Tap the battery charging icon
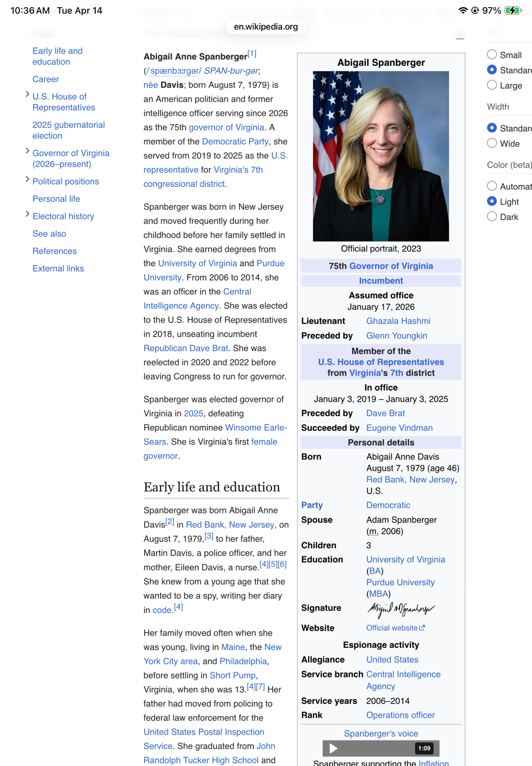The width and height of the screenshot is (532, 766). tap(512, 10)
